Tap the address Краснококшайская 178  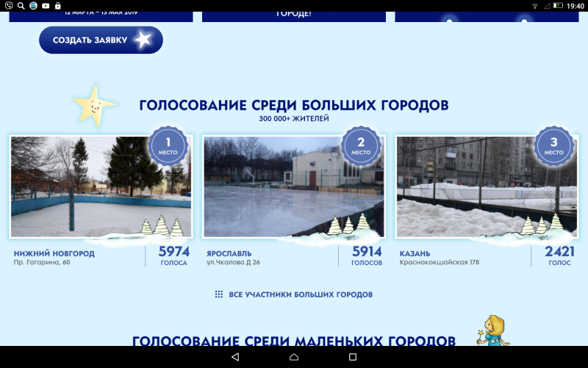click(440, 262)
